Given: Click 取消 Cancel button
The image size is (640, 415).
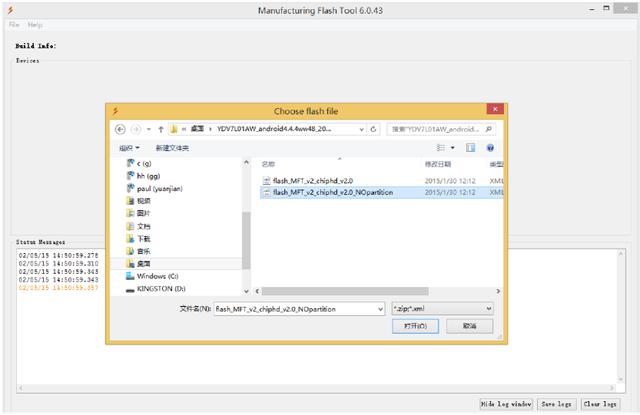Looking at the screenshot, I should pyautogui.click(x=469, y=326).
